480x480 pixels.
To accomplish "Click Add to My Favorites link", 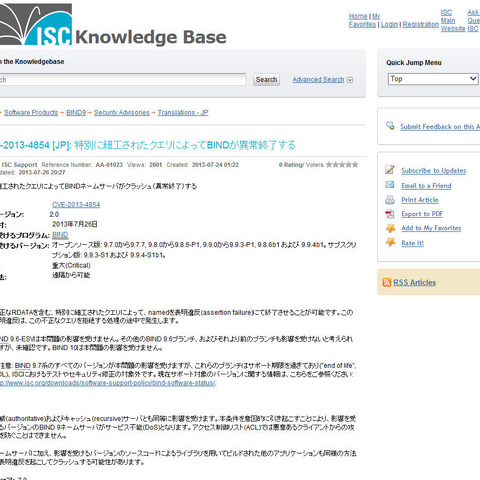I will tap(431, 228).
